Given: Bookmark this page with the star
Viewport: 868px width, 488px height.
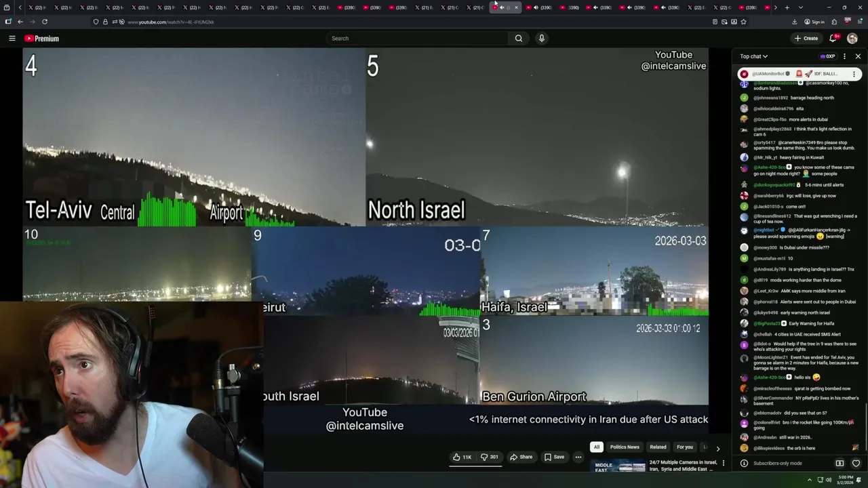Looking at the screenshot, I should pyautogui.click(x=743, y=22).
